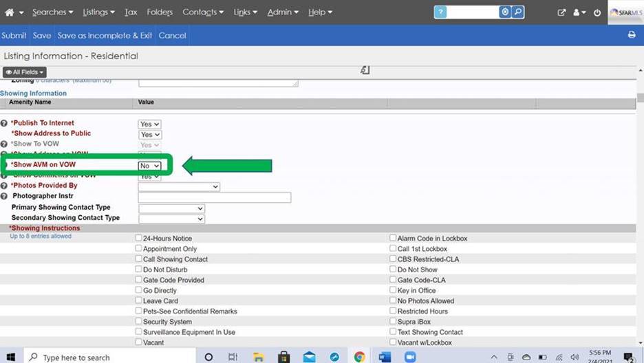
Task: Click help icon beside Photos Provided By
Action: [4, 186]
